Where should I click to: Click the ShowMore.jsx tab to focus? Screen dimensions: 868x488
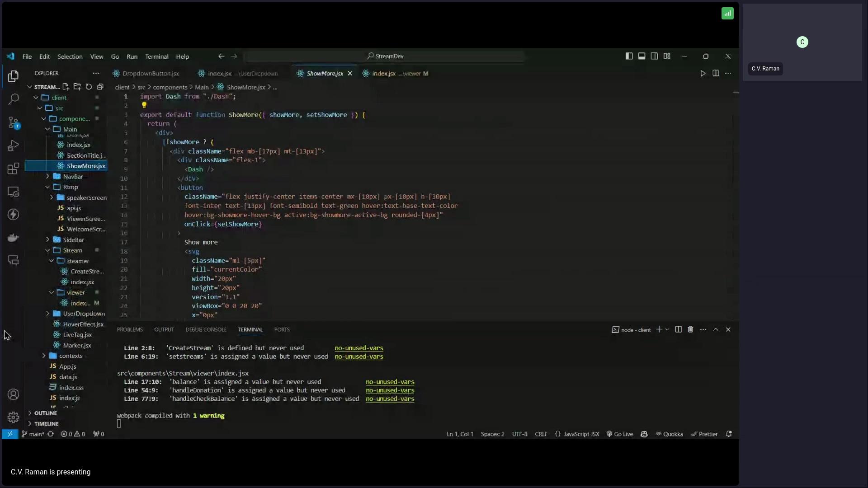click(324, 73)
